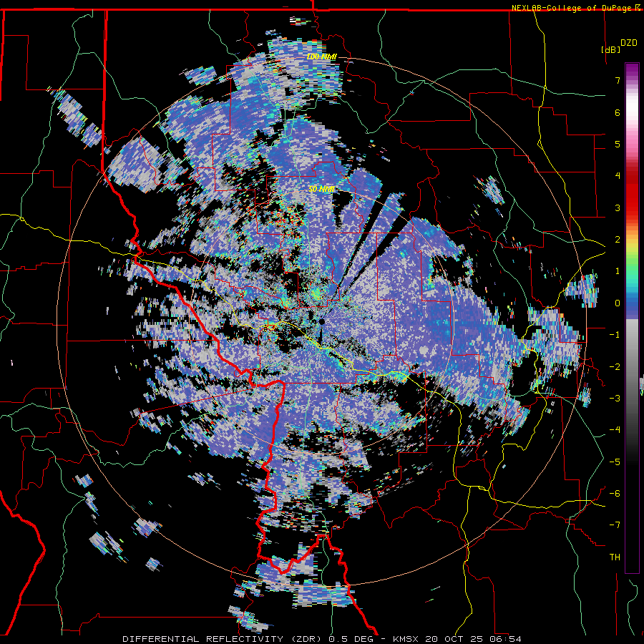Image resolution: width=644 pixels, height=644 pixels.
Task: Click the scale value -4
Action: click(x=615, y=430)
